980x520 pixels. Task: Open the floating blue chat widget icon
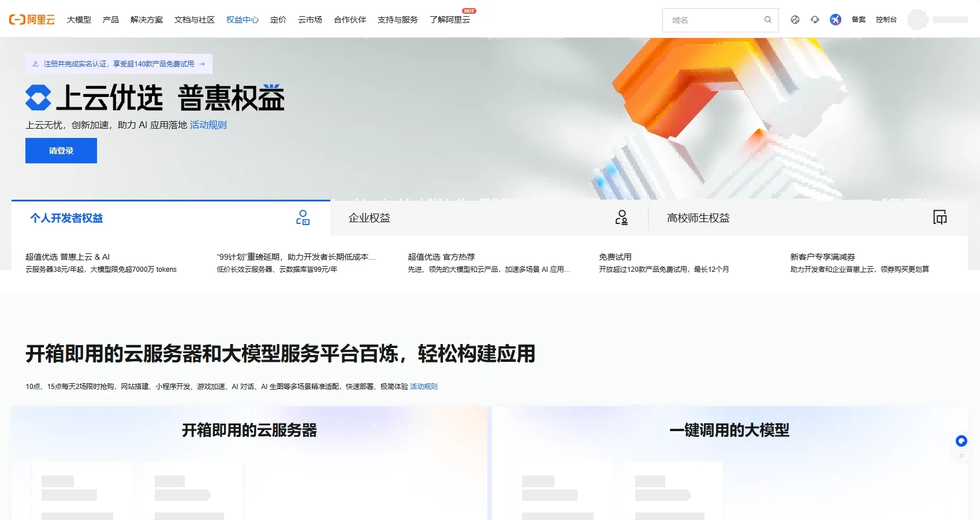click(x=961, y=441)
